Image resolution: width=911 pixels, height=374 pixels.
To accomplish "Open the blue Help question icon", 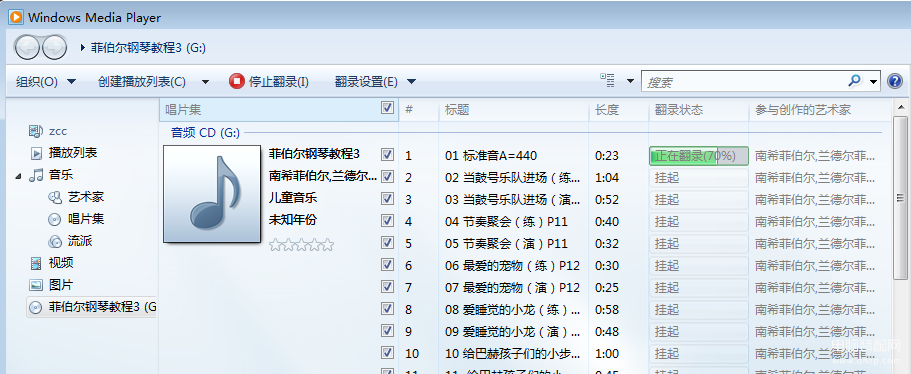I will (x=895, y=81).
